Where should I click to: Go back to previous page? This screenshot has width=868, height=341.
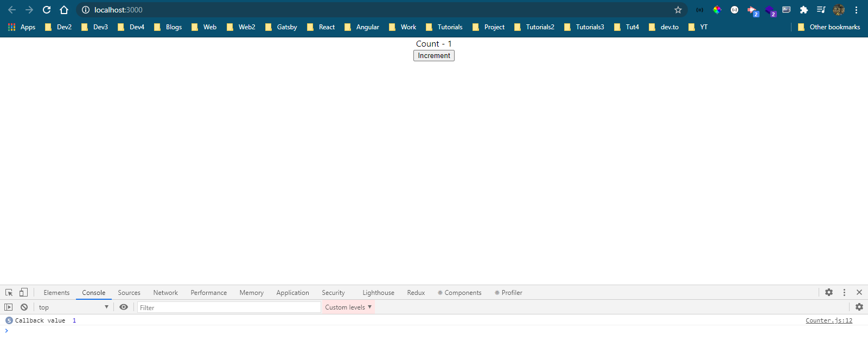12,10
